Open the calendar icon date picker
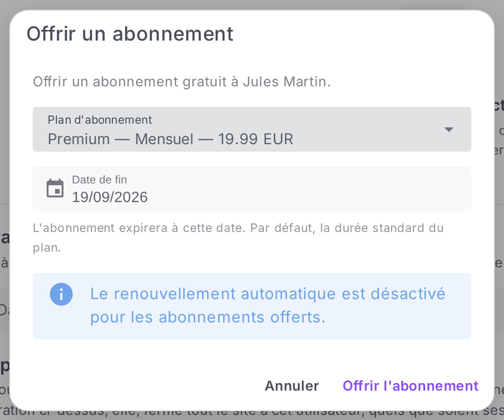 55,188
